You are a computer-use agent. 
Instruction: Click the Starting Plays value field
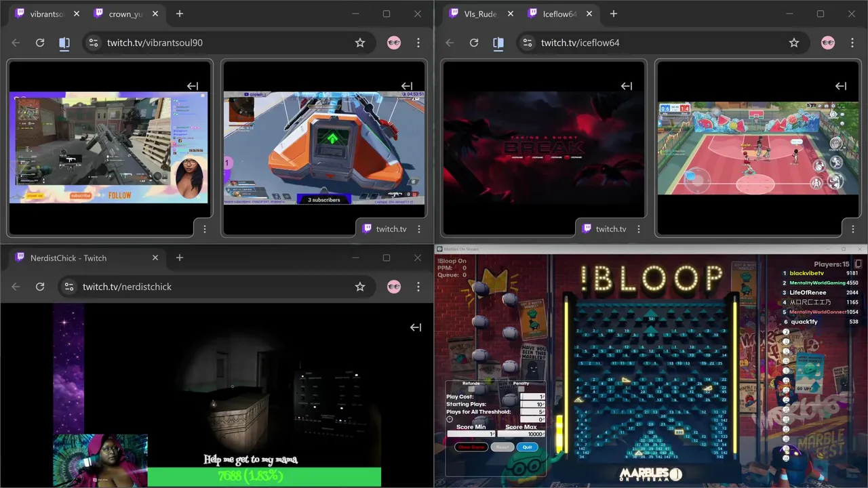pyautogui.click(x=532, y=405)
